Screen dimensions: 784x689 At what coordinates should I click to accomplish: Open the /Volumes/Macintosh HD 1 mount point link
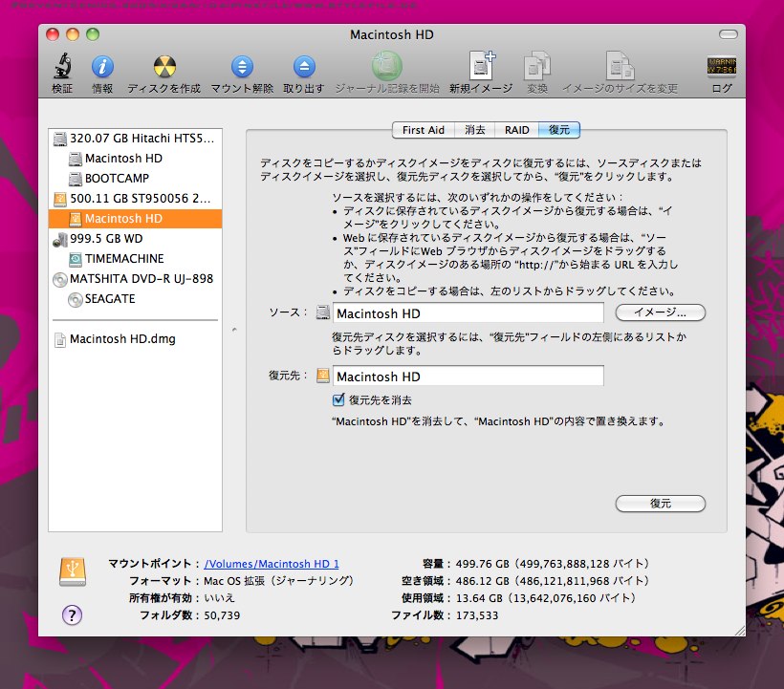(272, 564)
